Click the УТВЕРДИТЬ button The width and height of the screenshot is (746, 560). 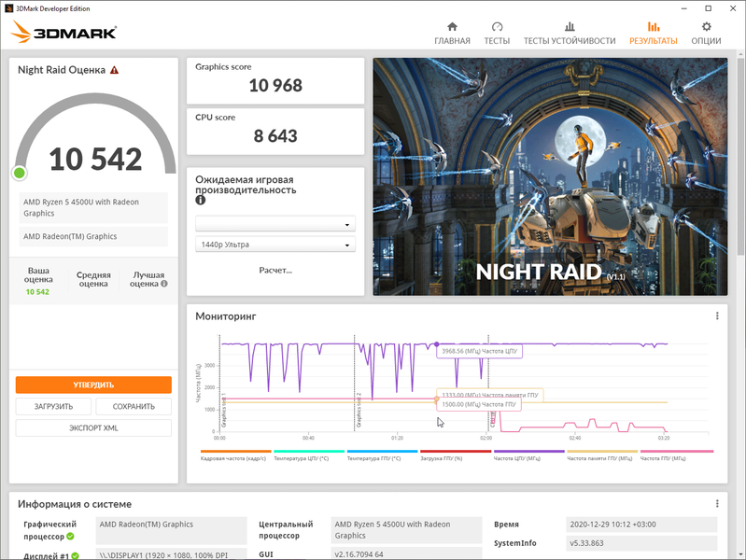93,385
